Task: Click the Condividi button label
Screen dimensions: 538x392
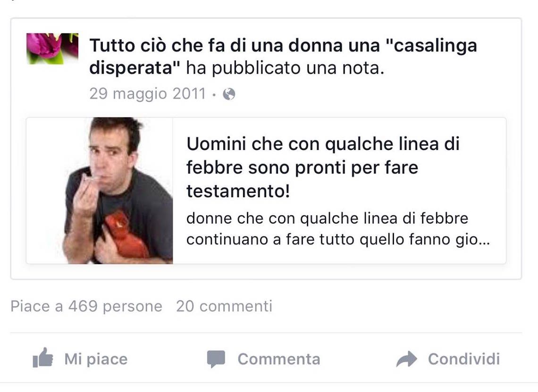Action: [464, 359]
